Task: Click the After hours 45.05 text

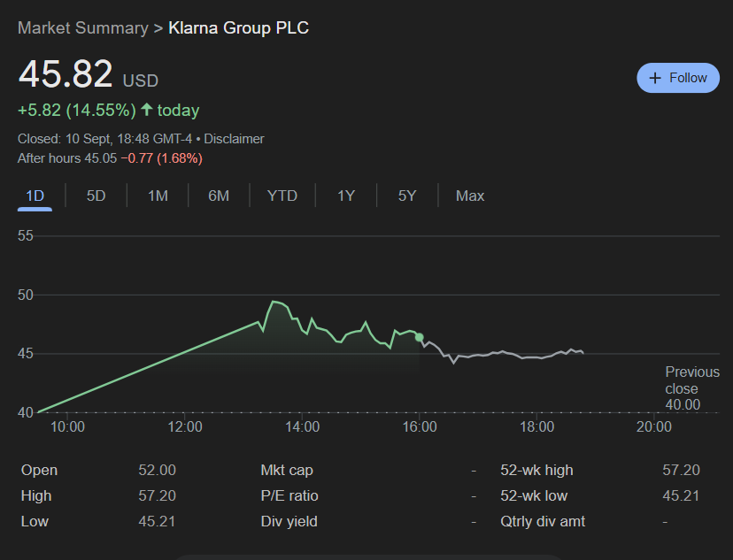Action: click(67, 158)
